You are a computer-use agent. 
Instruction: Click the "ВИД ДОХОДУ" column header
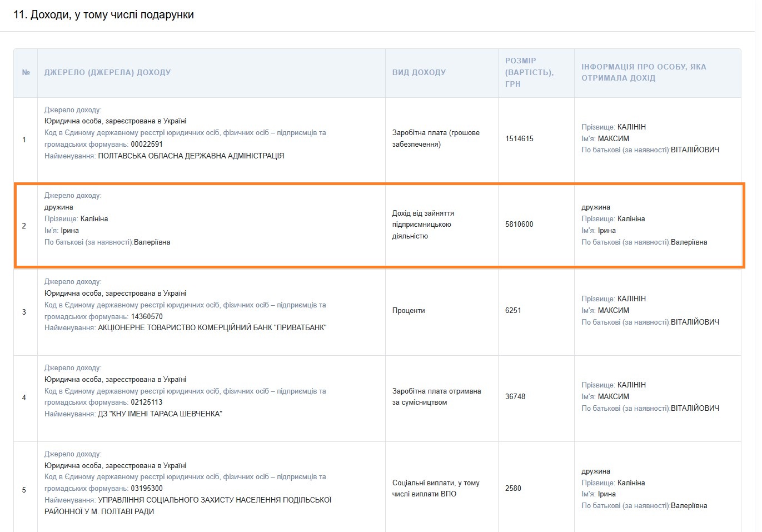419,72
